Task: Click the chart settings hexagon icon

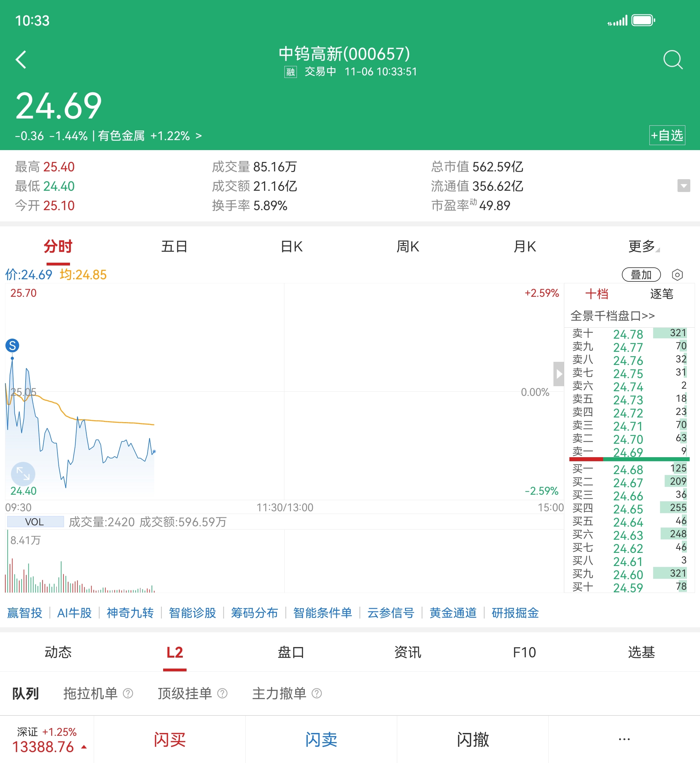Action: point(677,275)
